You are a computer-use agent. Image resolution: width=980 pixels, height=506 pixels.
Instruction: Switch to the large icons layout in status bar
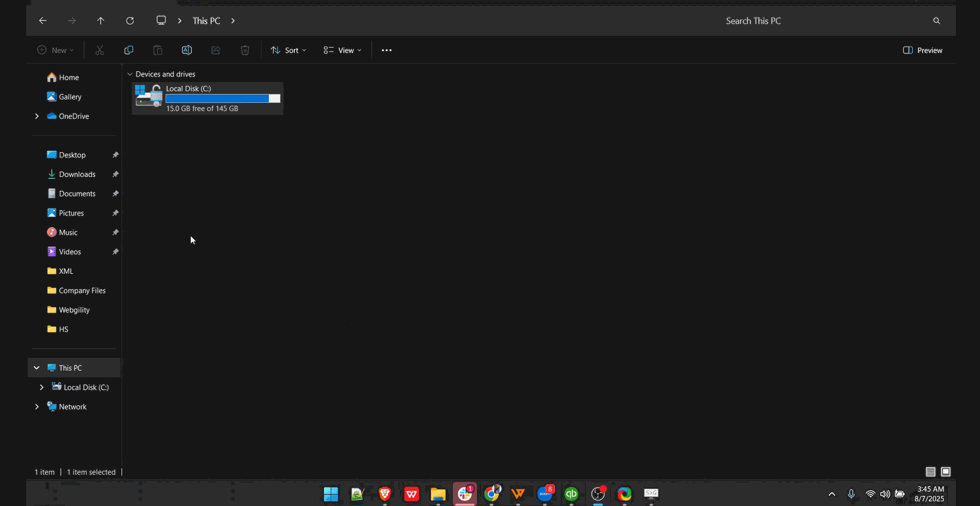(x=946, y=472)
